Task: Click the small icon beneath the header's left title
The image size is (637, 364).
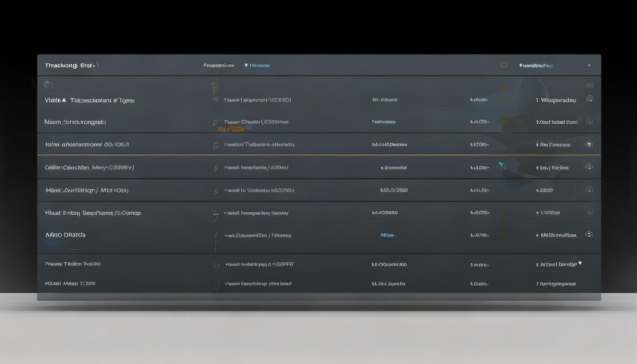Action: pos(46,84)
